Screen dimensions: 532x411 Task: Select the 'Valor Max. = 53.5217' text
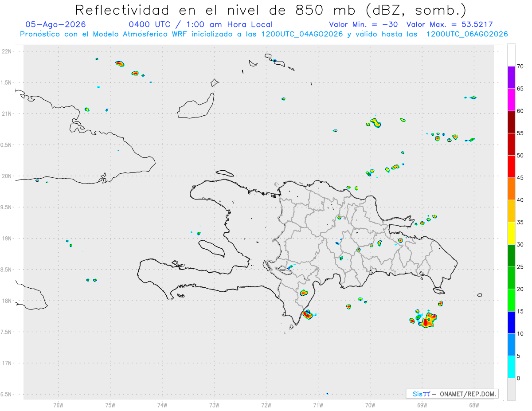pyautogui.click(x=450, y=24)
